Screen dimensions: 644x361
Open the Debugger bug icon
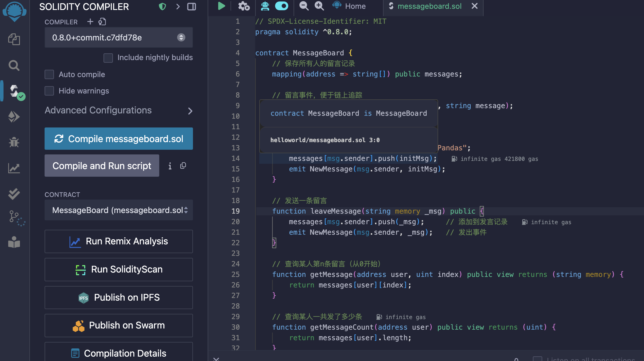tap(14, 142)
